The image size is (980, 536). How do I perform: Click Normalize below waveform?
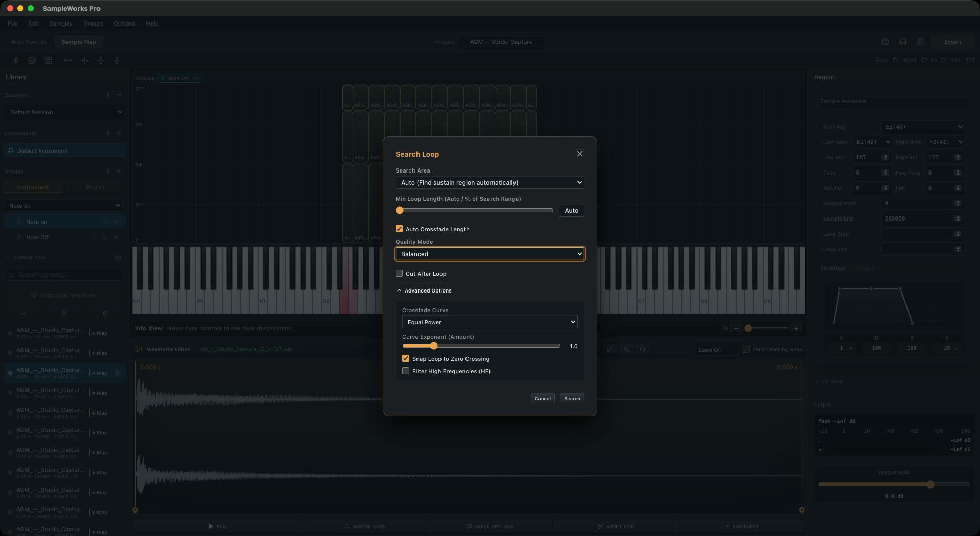coord(742,526)
